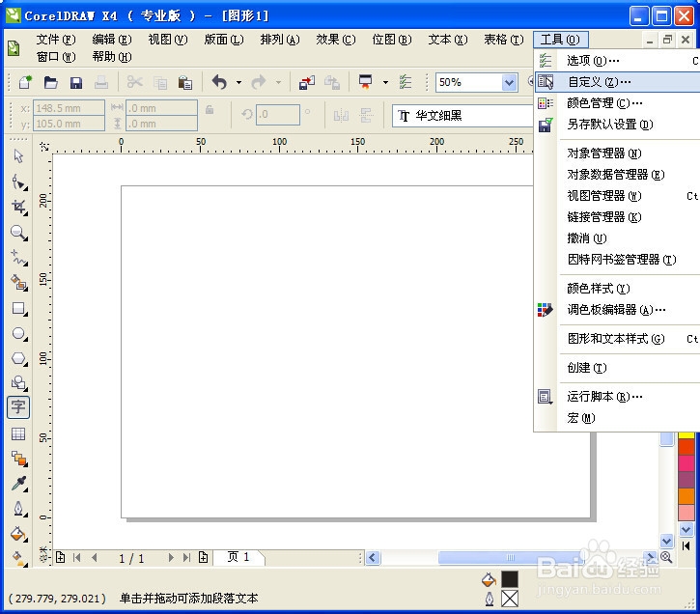Select the Shape edit tool

tap(18, 182)
